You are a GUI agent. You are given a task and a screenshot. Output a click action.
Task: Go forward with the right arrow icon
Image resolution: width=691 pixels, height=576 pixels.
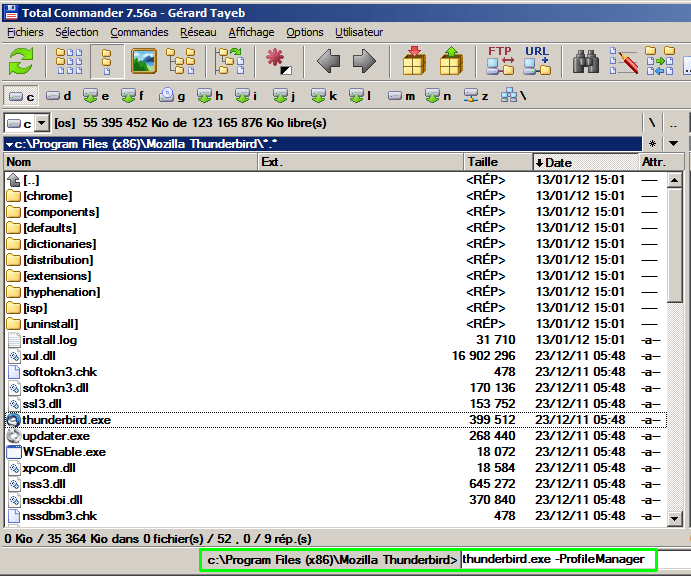coord(364,62)
